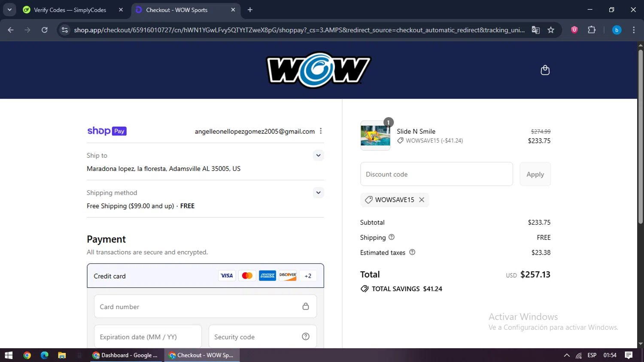This screenshot has width=644, height=362.
Task: Expand the Ship to section
Action: pyautogui.click(x=318, y=155)
